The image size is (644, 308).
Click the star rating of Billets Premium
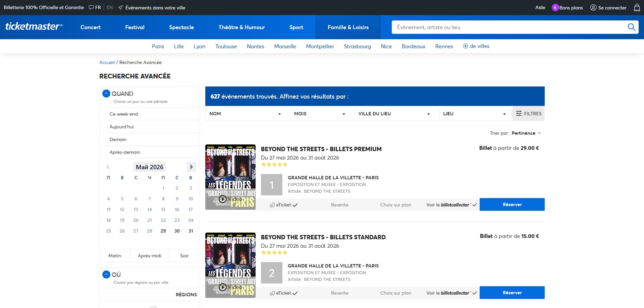coord(274,165)
